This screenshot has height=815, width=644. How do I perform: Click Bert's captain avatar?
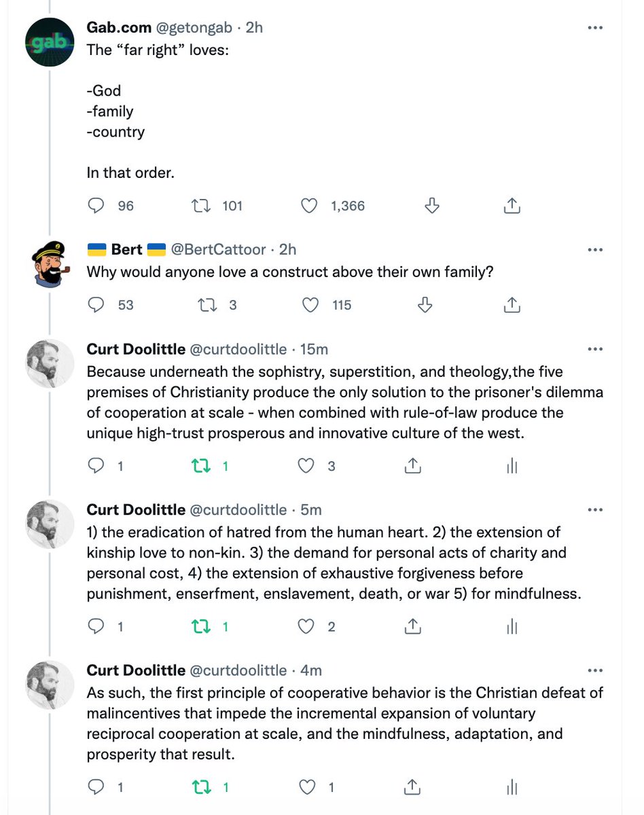tap(50, 264)
